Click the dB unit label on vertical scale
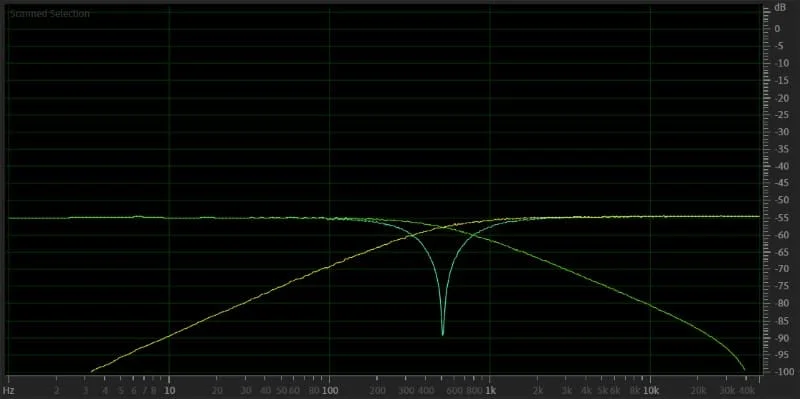The width and height of the screenshot is (800, 399). [x=780, y=8]
